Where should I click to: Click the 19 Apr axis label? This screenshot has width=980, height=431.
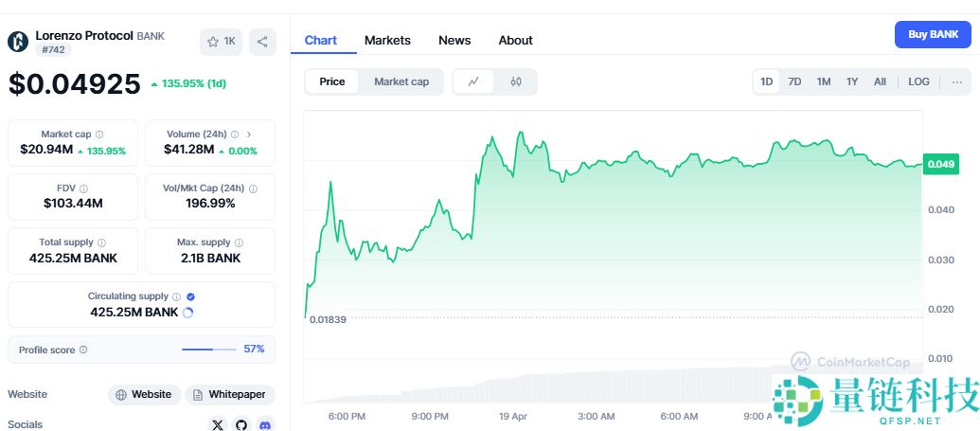point(514,417)
